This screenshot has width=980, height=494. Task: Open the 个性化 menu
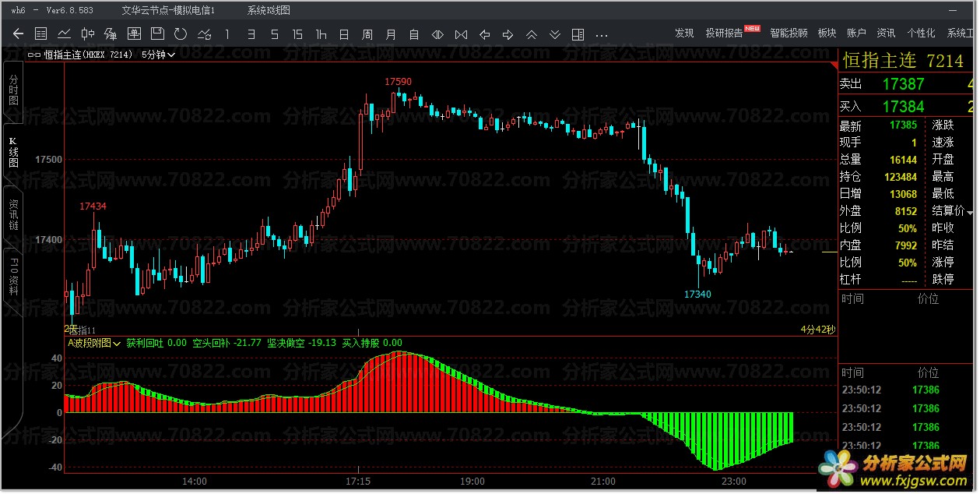pos(921,33)
